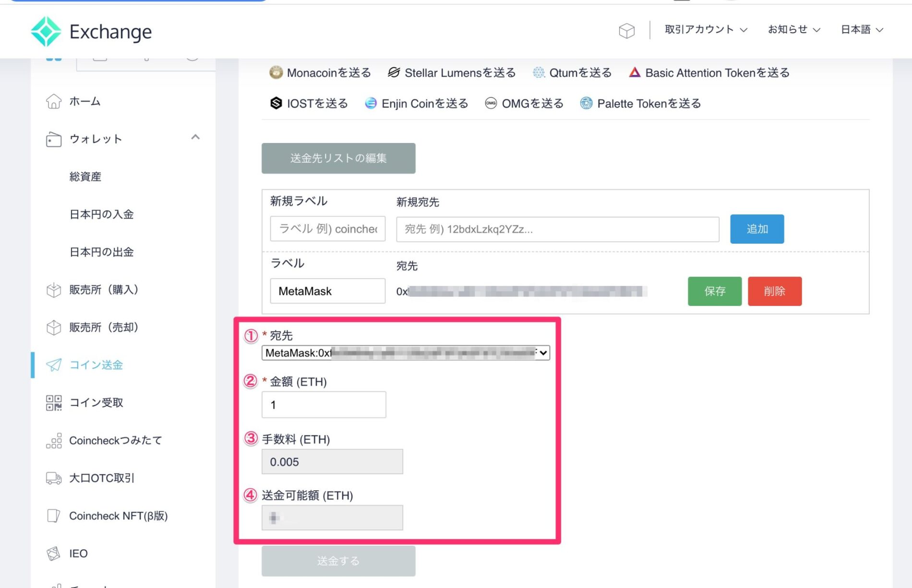Edit the MetaMask label field
The width and height of the screenshot is (912, 588).
[x=328, y=291]
